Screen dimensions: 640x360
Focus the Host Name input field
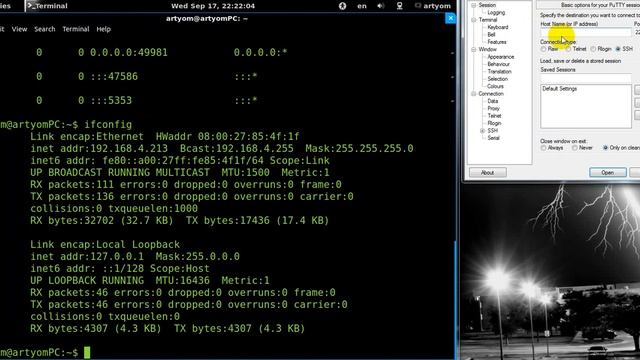click(x=585, y=32)
